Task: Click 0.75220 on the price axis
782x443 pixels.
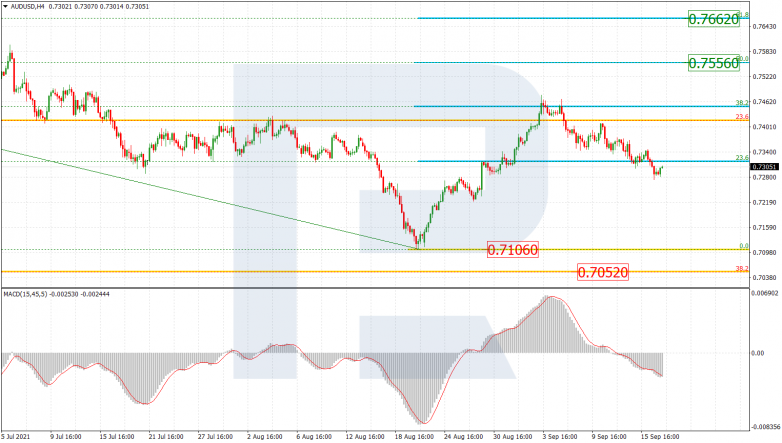Action: pyautogui.click(x=765, y=76)
